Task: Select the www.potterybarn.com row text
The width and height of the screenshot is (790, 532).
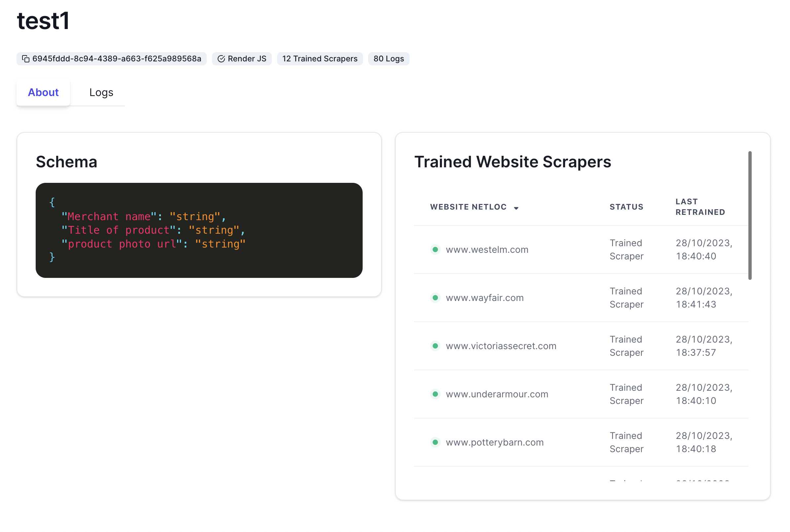Action: click(495, 443)
